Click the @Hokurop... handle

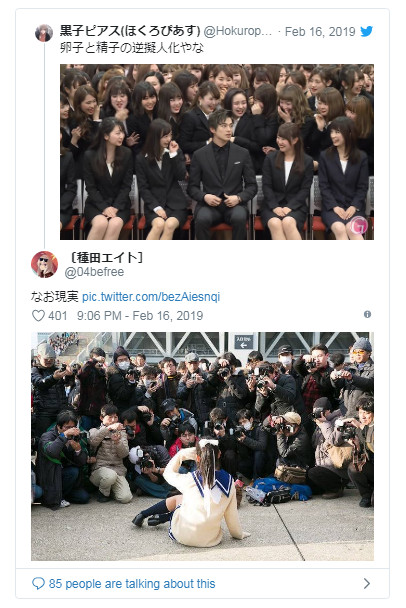pyautogui.click(x=238, y=31)
